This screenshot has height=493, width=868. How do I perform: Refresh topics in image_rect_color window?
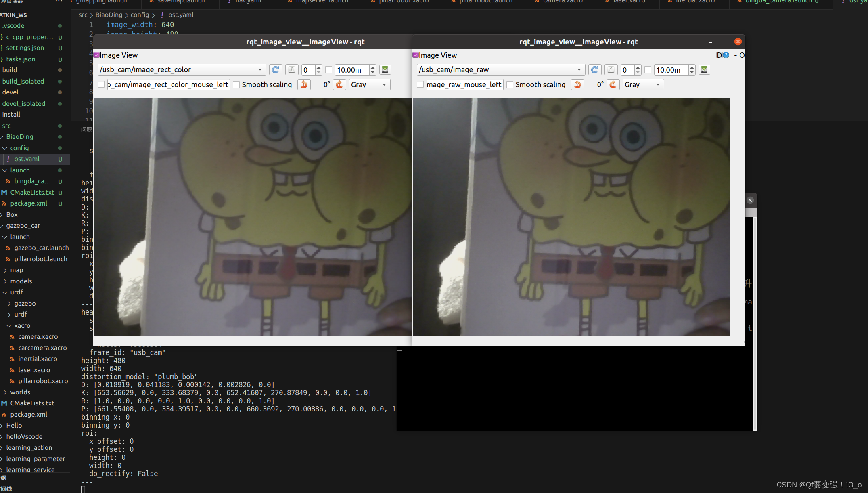[276, 70]
